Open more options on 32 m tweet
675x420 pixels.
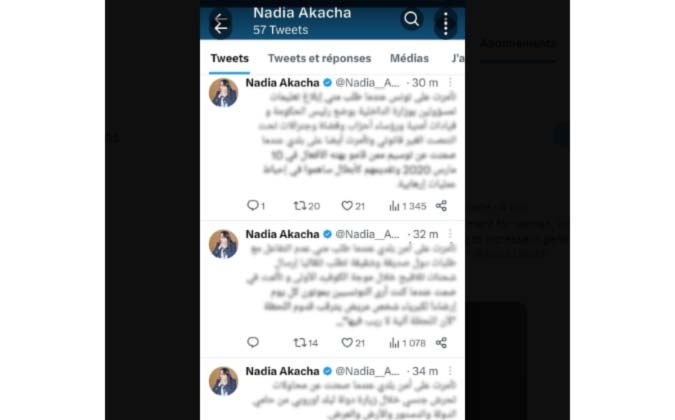[450, 234]
